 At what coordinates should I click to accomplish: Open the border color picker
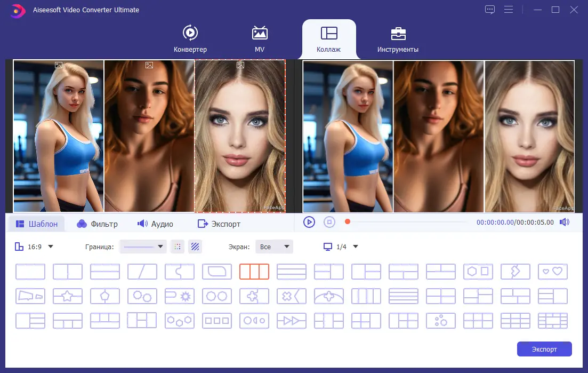coord(177,247)
